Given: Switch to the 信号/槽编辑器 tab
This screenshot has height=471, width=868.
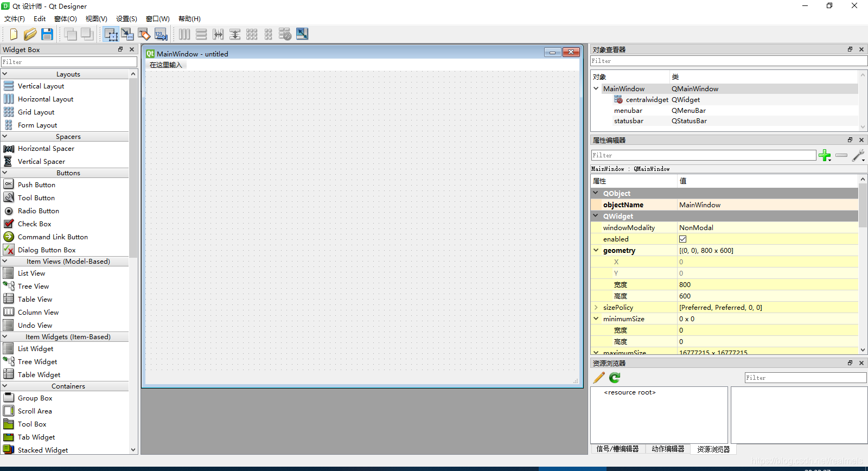Looking at the screenshot, I should [x=617, y=449].
